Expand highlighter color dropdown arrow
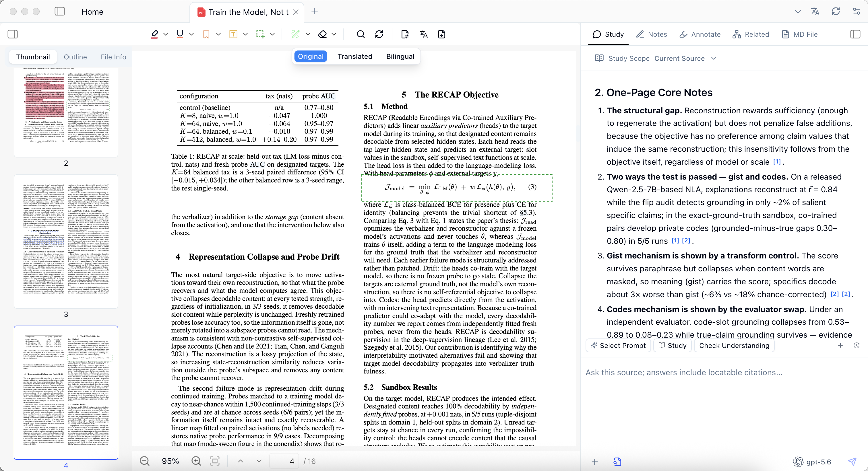 click(165, 34)
